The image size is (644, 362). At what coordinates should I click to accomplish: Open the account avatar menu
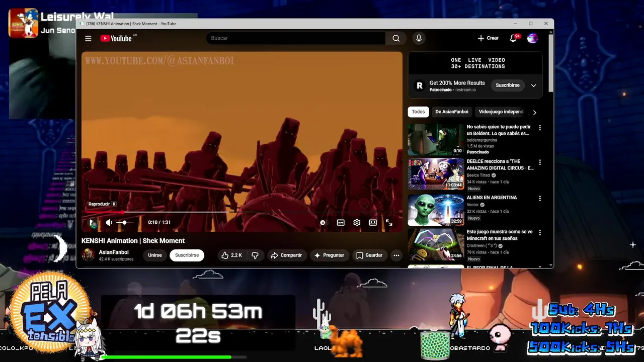click(x=532, y=38)
